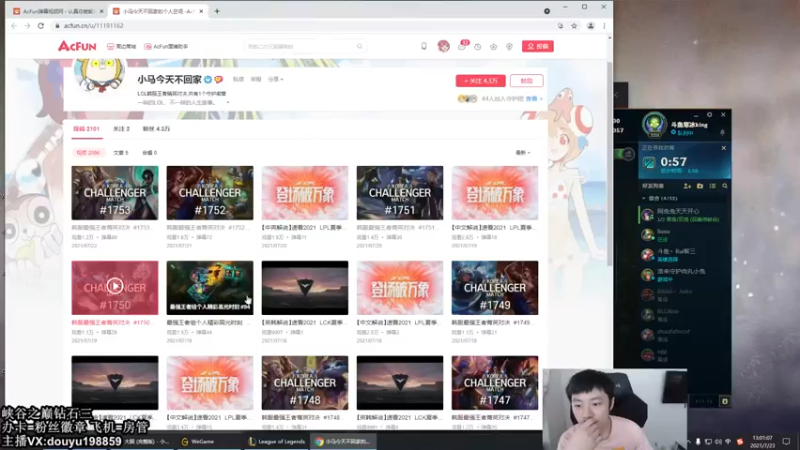Click the red 关注 4.3万 follow button
The width and height of the screenshot is (800, 450).
click(x=481, y=81)
